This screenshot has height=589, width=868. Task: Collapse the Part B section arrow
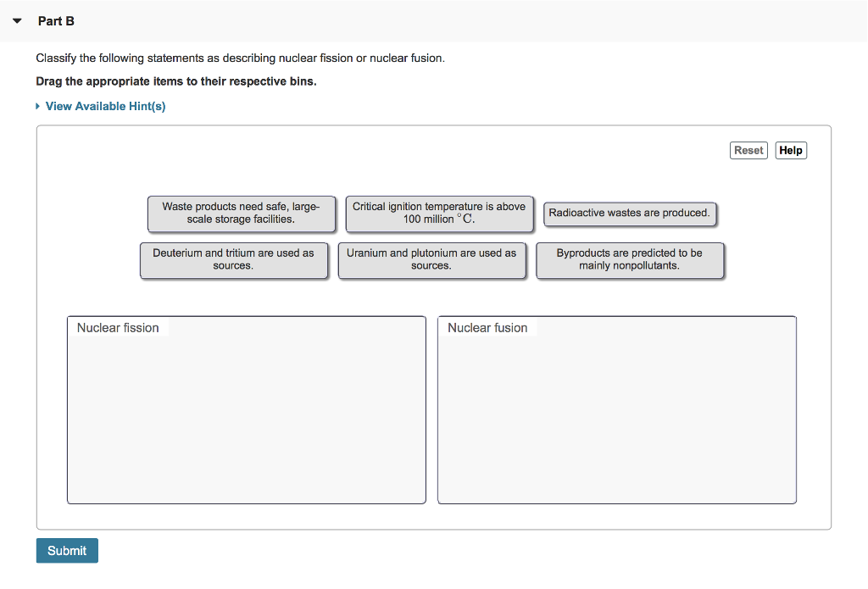click(17, 21)
